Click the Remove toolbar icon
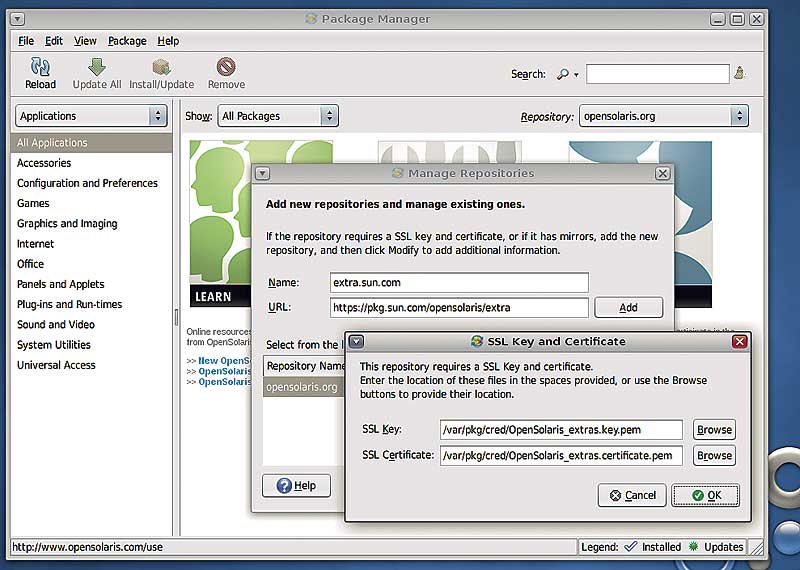The image size is (800, 570). [x=226, y=73]
